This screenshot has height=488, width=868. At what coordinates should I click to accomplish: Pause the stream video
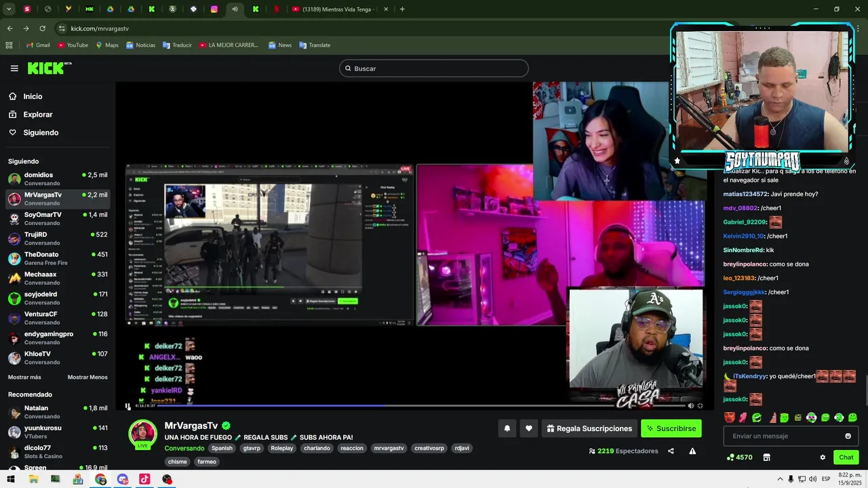tap(127, 406)
